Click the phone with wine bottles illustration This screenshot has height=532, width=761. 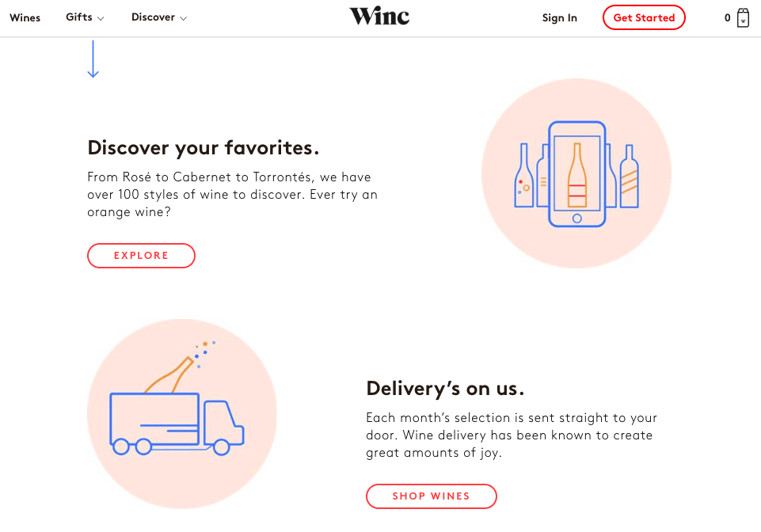pyautogui.click(x=576, y=173)
